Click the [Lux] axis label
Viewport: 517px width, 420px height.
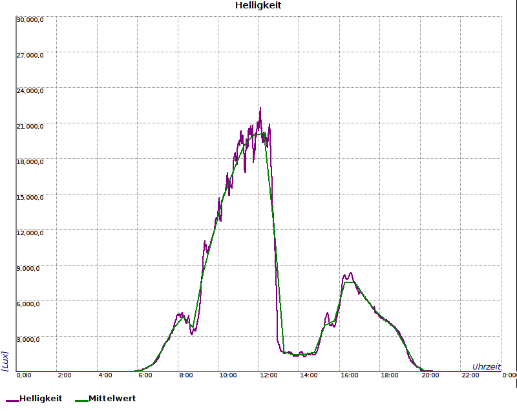5,361
